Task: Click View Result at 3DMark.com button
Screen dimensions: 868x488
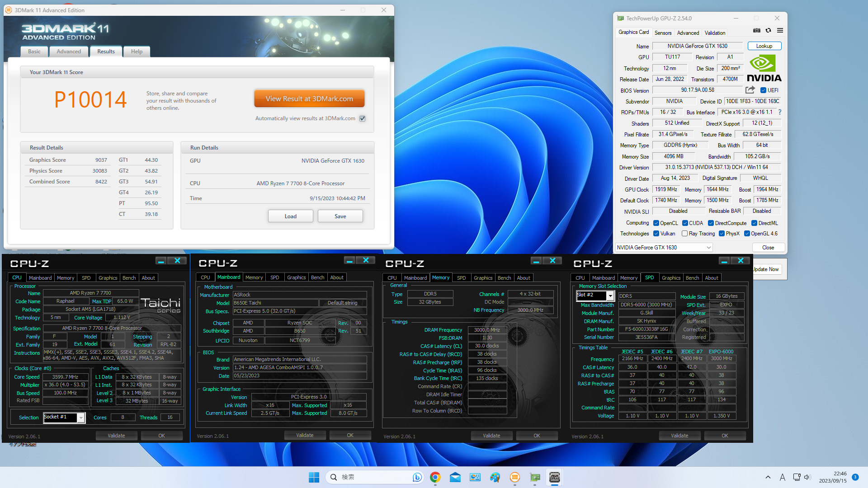Action: point(309,99)
